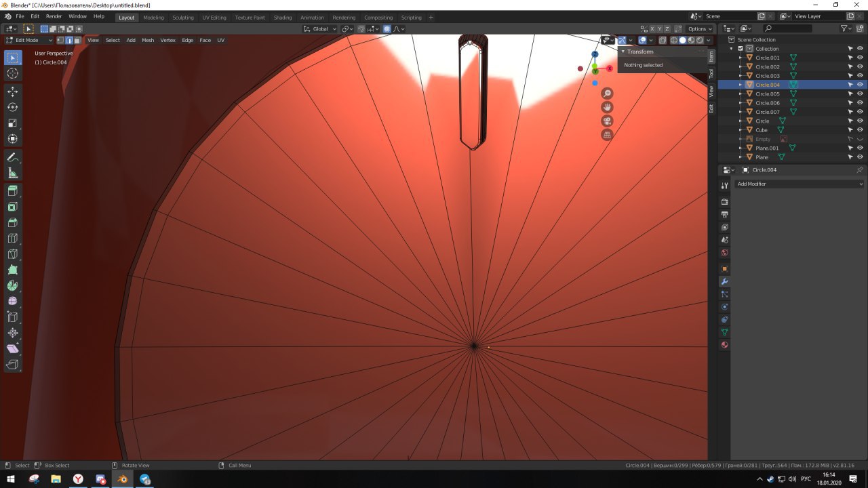Activate the Cursor tool
Viewport: 868px width, 488px height.
point(12,73)
